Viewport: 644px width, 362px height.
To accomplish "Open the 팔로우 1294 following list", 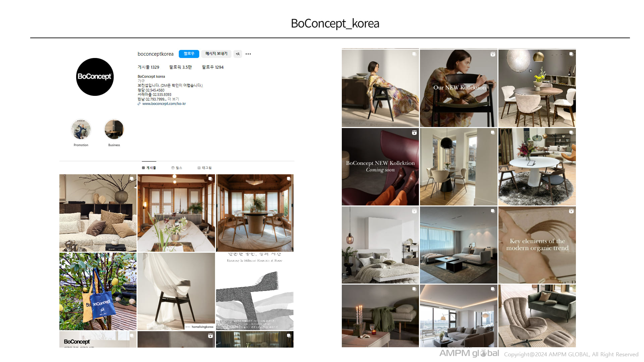I will [x=213, y=67].
